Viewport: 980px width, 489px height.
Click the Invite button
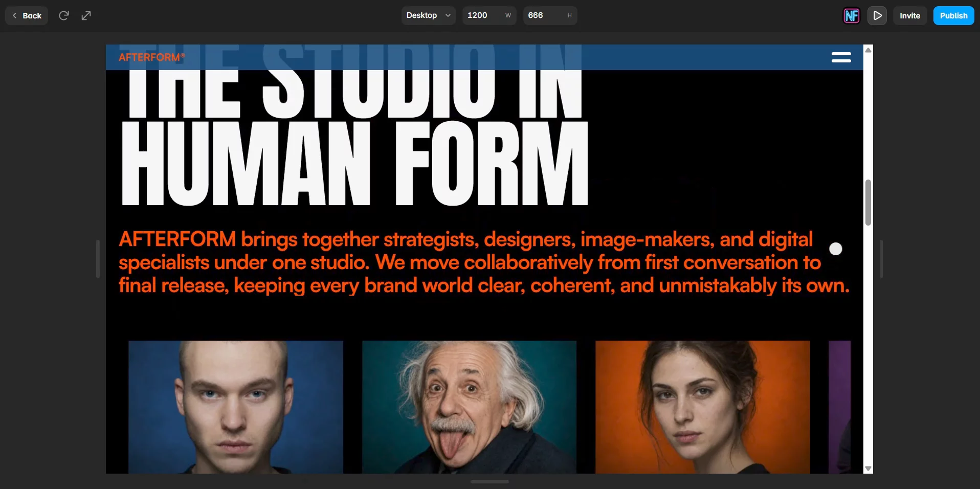click(910, 15)
